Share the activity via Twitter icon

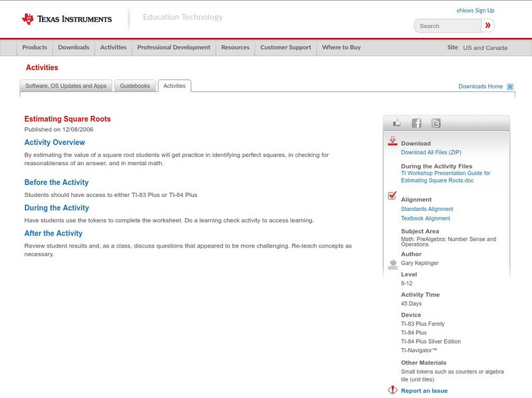436,123
